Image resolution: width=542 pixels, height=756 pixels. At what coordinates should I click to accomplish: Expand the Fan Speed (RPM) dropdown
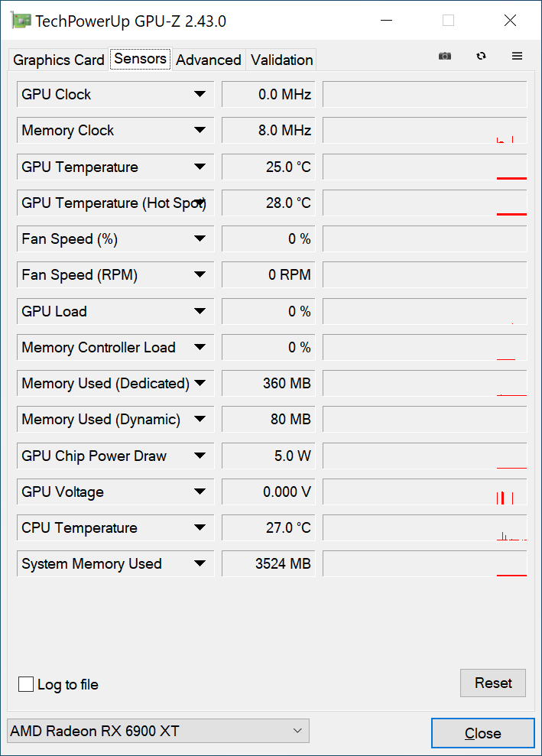pos(200,275)
